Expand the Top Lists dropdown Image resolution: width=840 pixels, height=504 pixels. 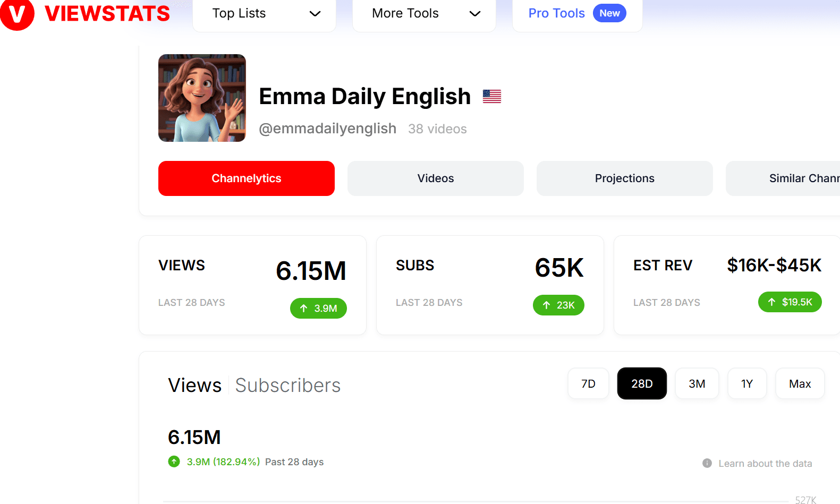(264, 14)
